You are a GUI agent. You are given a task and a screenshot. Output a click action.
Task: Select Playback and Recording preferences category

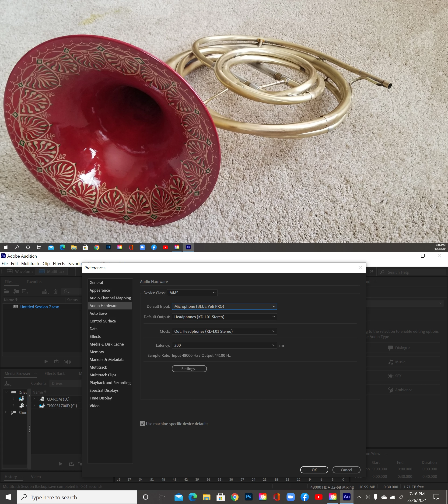[110, 382]
